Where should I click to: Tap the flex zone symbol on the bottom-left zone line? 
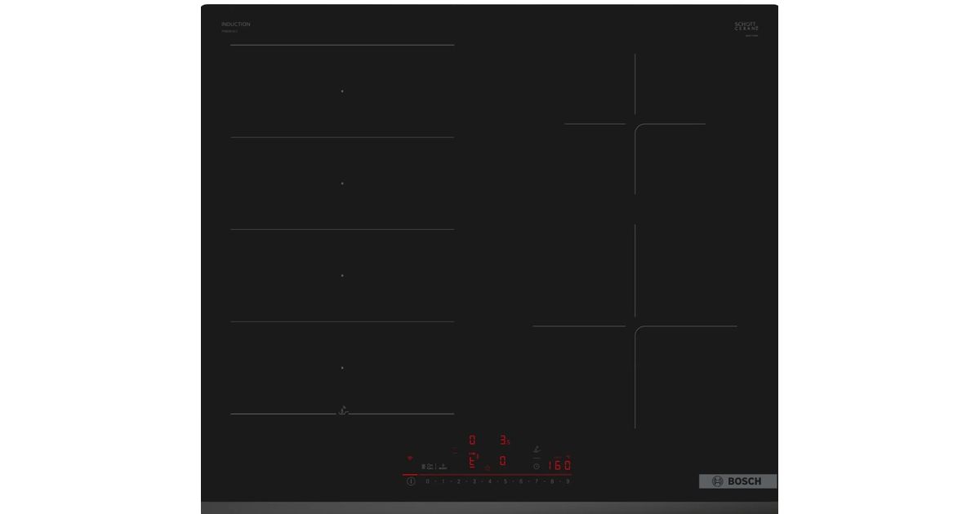[x=343, y=412]
